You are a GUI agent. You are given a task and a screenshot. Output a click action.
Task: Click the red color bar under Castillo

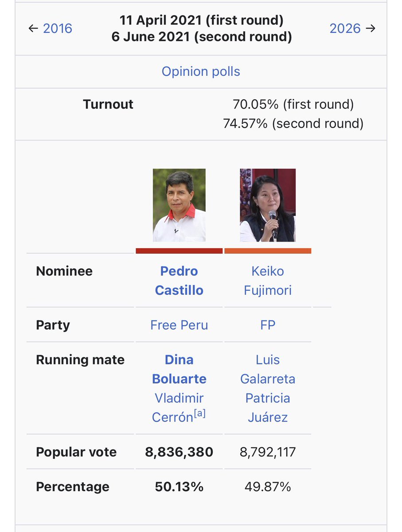tap(179, 251)
